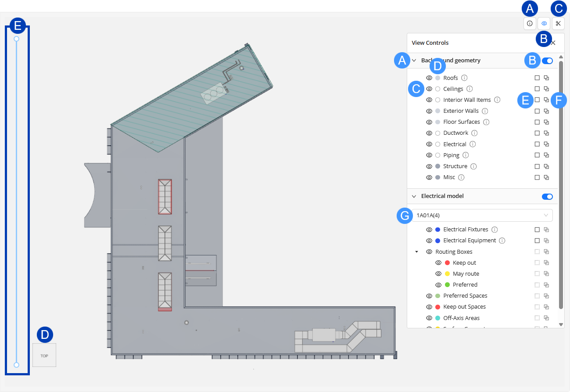Click the transparency icon for Keep out Spaces
This screenshot has width=570, height=392.
[546, 307]
